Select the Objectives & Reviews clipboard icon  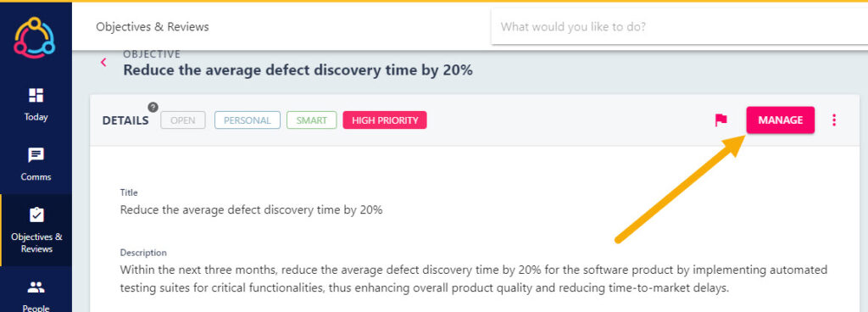click(x=36, y=214)
